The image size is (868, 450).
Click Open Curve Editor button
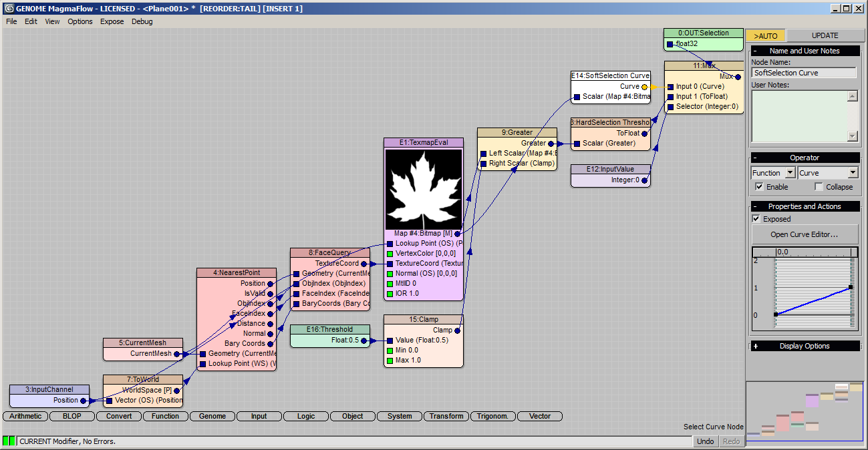pos(805,234)
